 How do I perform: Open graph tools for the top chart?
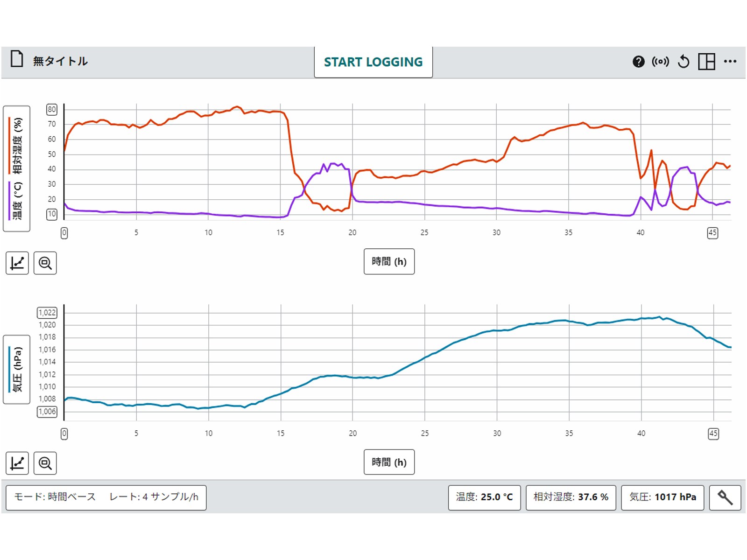coord(17,263)
